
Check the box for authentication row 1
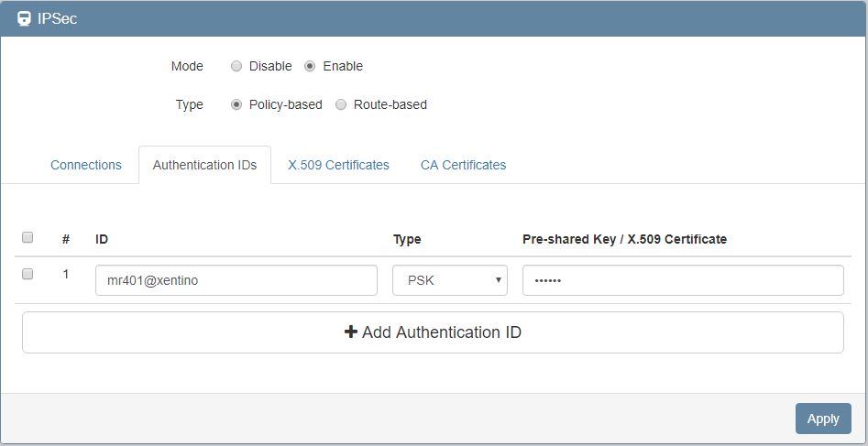27,274
